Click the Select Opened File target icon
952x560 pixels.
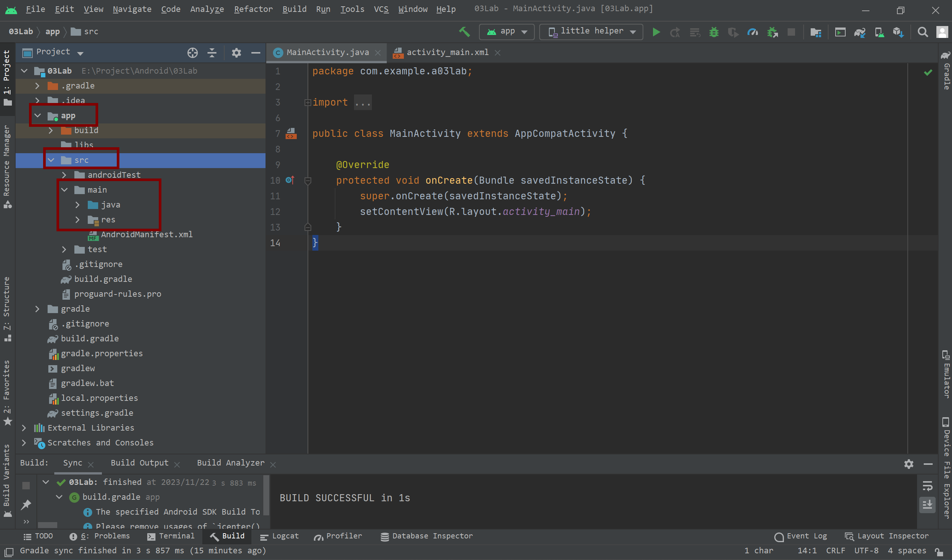click(192, 52)
